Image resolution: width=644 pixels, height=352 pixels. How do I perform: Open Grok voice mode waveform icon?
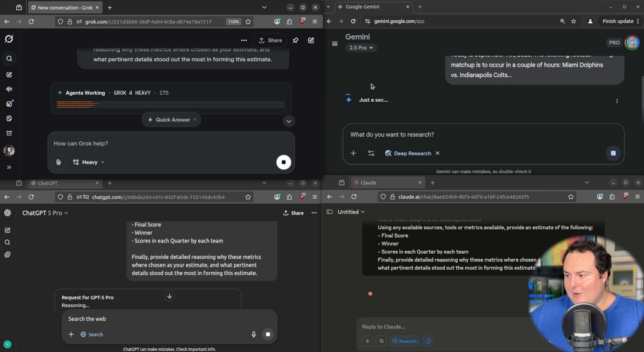9,89
